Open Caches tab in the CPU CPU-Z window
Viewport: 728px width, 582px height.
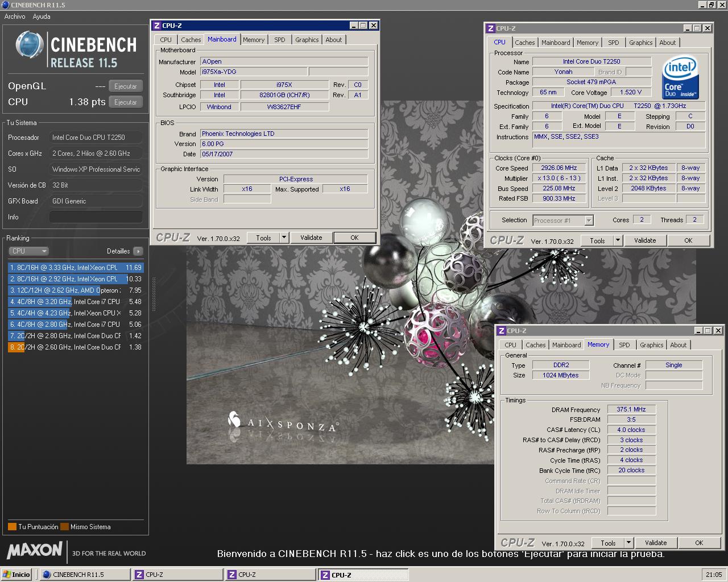click(x=524, y=43)
